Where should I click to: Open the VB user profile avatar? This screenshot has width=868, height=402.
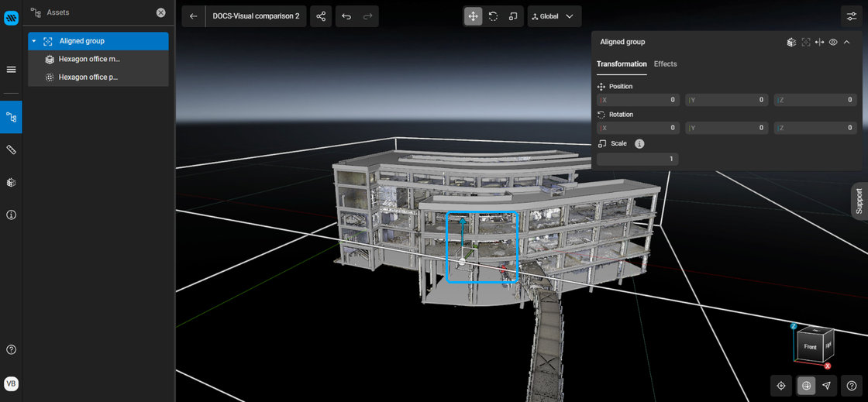coord(11,383)
